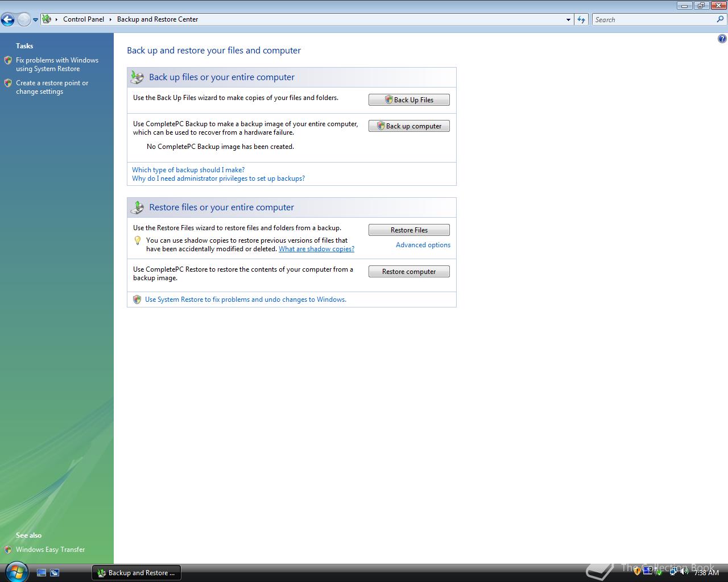Viewport: 728px width, 582px height.
Task: Click the network connection tray icon
Action: (673, 572)
